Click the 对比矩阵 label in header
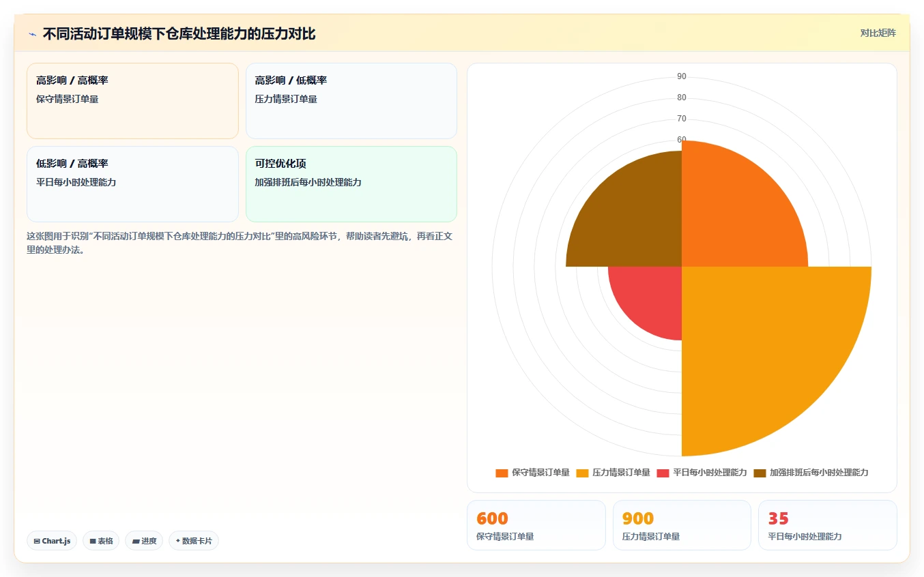 click(878, 33)
